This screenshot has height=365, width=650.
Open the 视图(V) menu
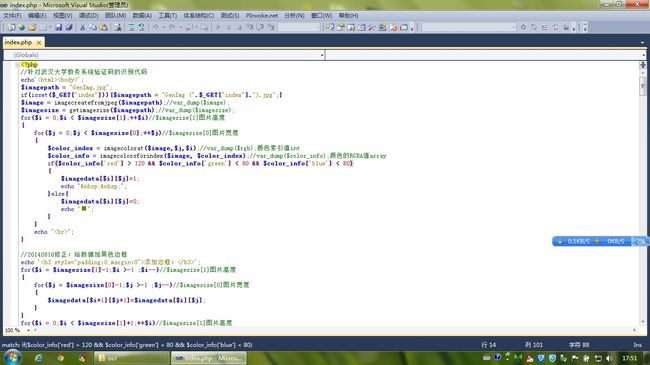[63, 15]
